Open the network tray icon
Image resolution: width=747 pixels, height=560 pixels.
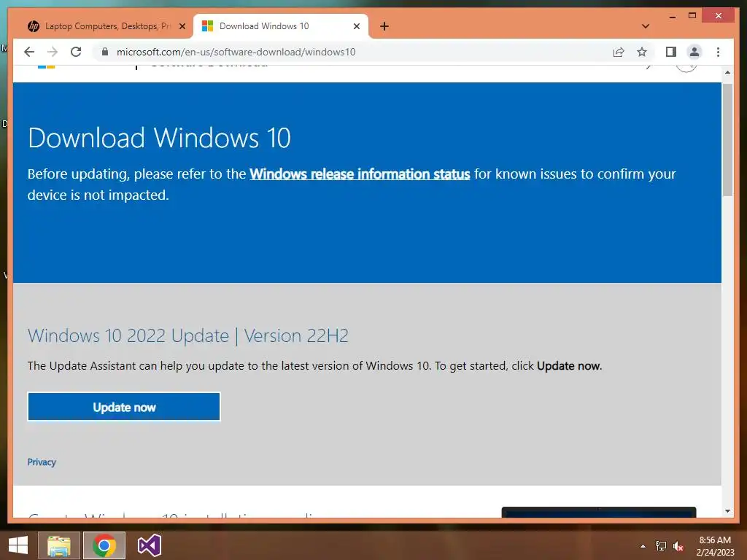[661, 546]
